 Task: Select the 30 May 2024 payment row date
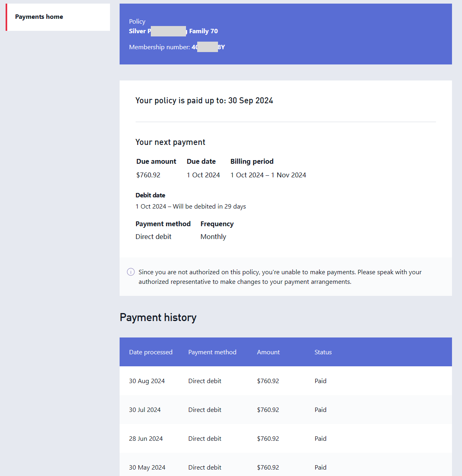point(147,468)
